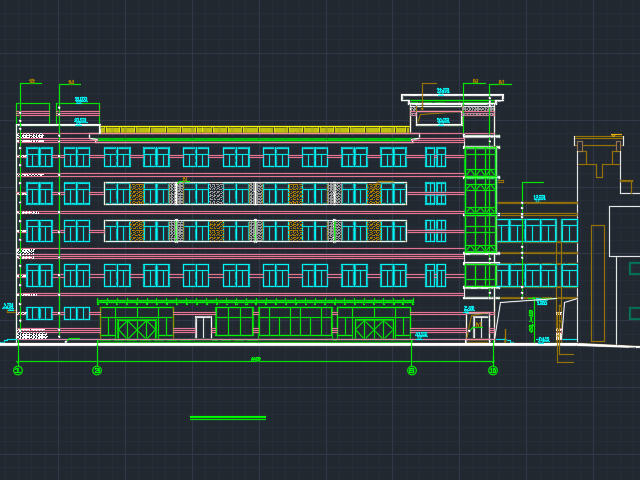Select the white cornice atop the stair tower
This screenshot has height=480, width=640.
click(x=452, y=98)
